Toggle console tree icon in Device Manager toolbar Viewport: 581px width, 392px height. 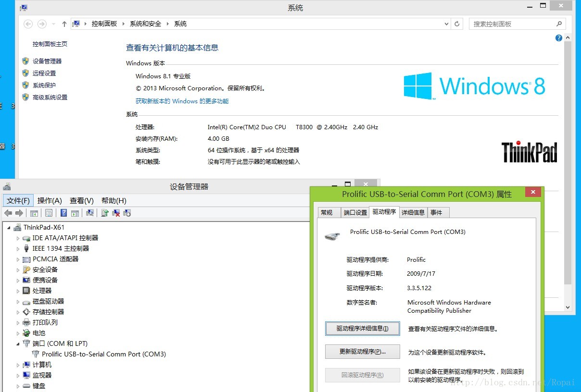click(x=34, y=213)
